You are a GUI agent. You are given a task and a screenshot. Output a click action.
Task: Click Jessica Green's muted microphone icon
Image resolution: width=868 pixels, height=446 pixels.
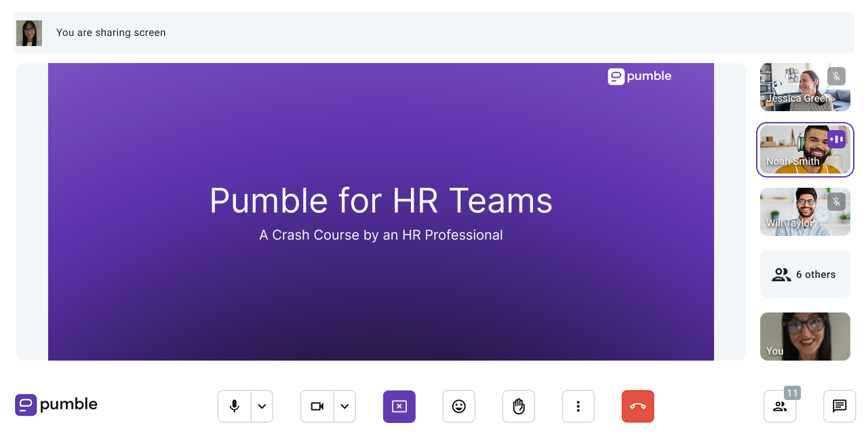(x=836, y=77)
